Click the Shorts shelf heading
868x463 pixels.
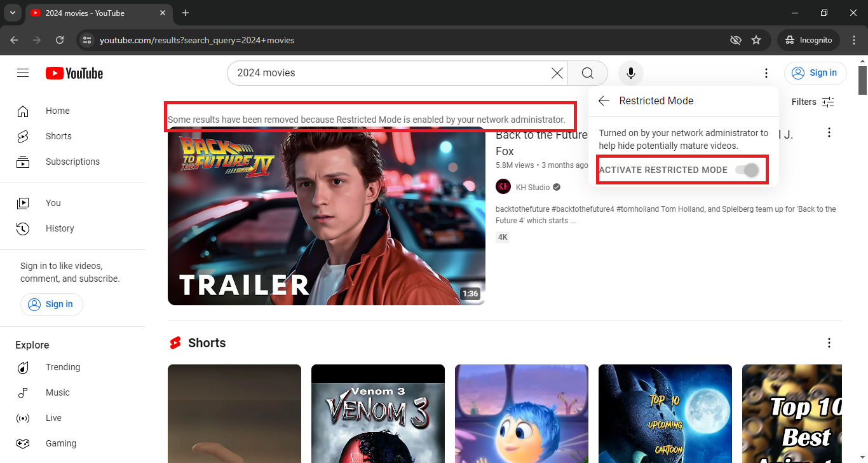[x=207, y=343]
